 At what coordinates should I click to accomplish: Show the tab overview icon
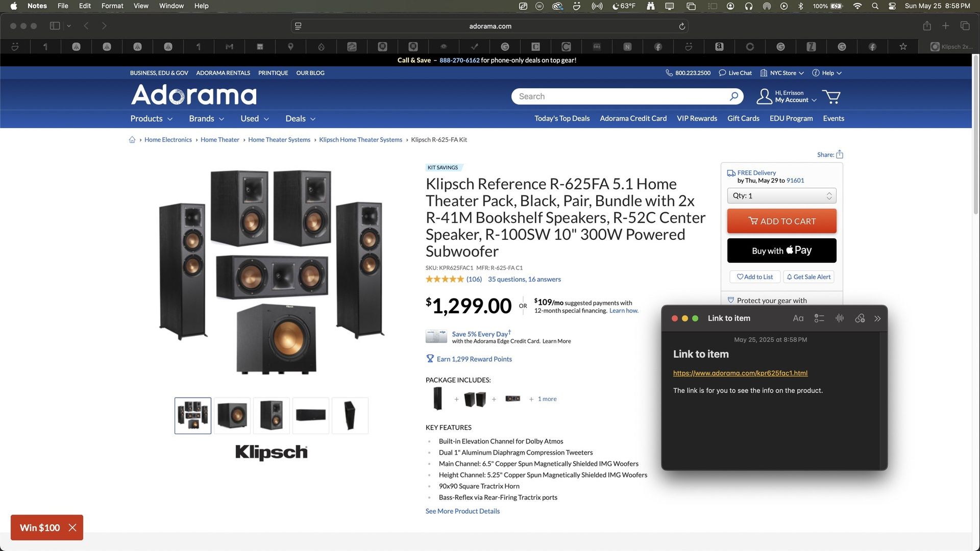[x=965, y=26]
